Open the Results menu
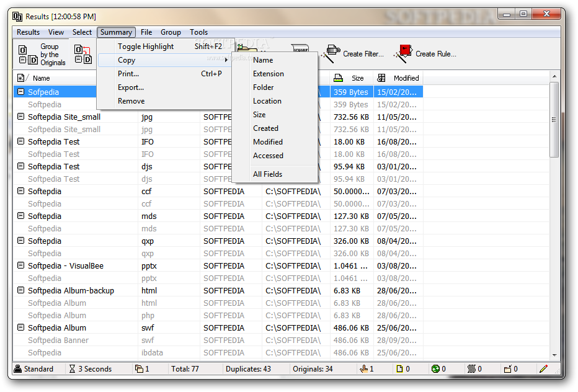This screenshot has width=578, height=392. pyautogui.click(x=28, y=32)
